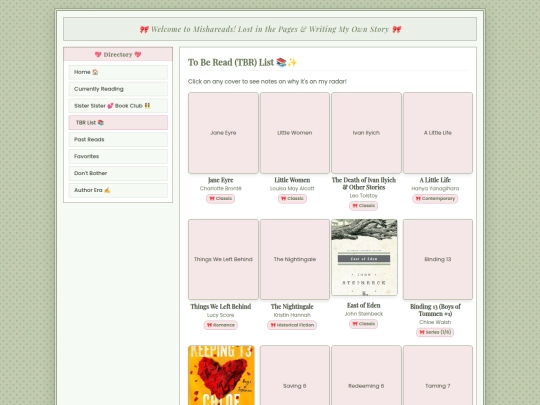Click the books icon beside TBR List
Image resolution: width=540 pixels, height=405 pixels.
point(101,123)
